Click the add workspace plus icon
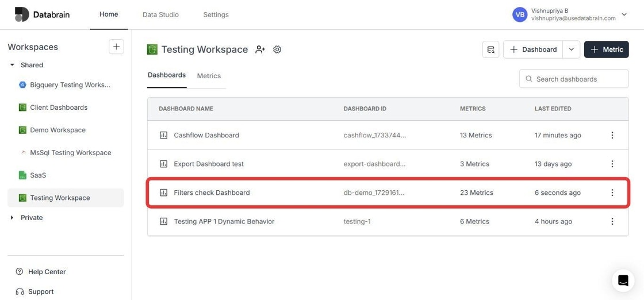Screen dimensions: 644x300 point(116,47)
